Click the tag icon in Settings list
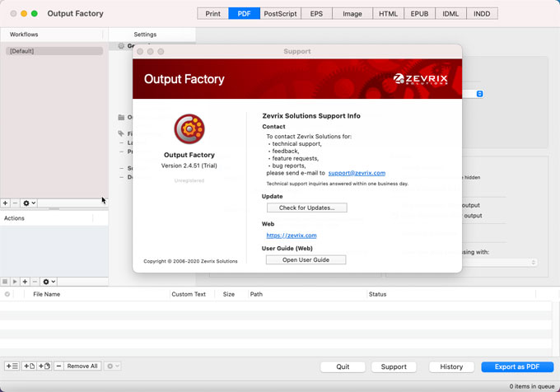Image resolution: width=560 pixels, height=392 pixels. 121,133
